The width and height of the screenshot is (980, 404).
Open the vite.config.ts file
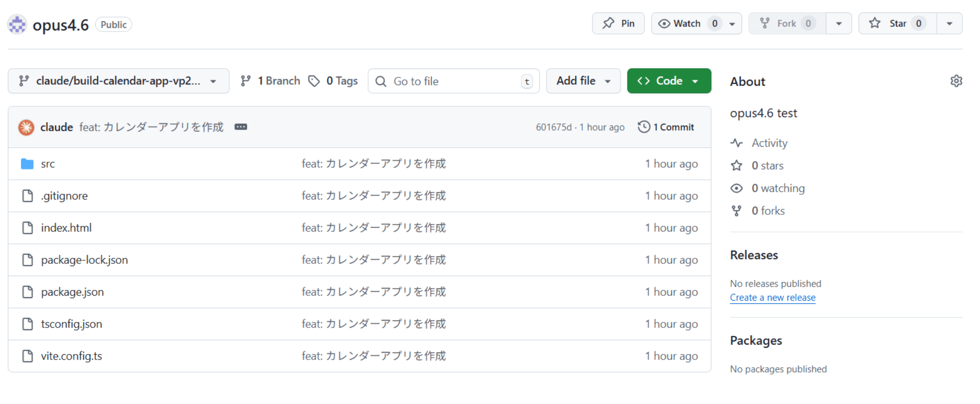click(x=71, y=356)
